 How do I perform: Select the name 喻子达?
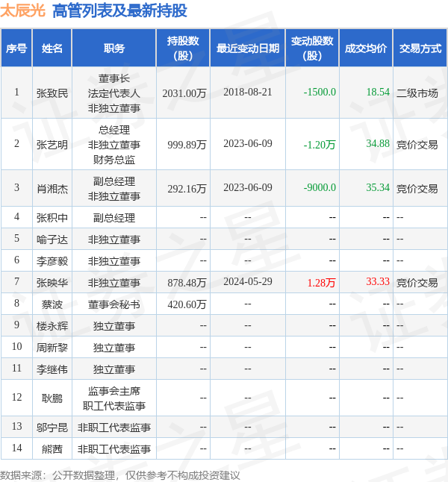[52, 240]
